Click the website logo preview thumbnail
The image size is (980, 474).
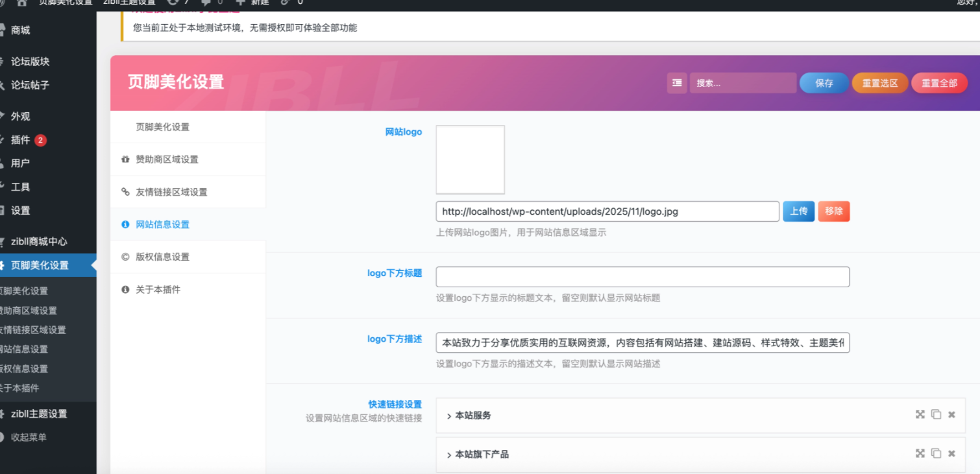coord(470,160)
